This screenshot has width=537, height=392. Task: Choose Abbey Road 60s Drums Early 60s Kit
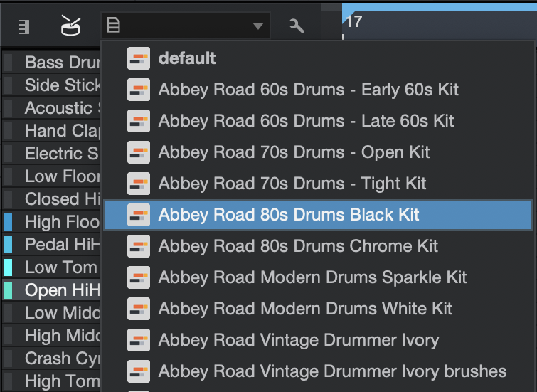(318, 90)
